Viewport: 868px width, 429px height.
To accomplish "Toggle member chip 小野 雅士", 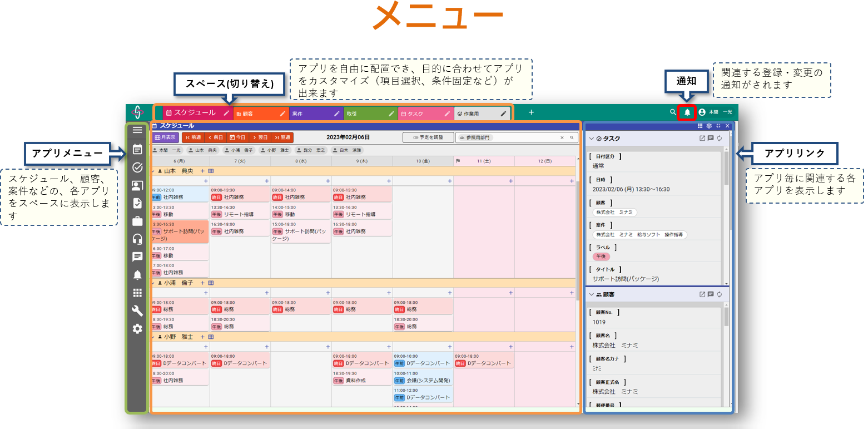I will [275, 150].
